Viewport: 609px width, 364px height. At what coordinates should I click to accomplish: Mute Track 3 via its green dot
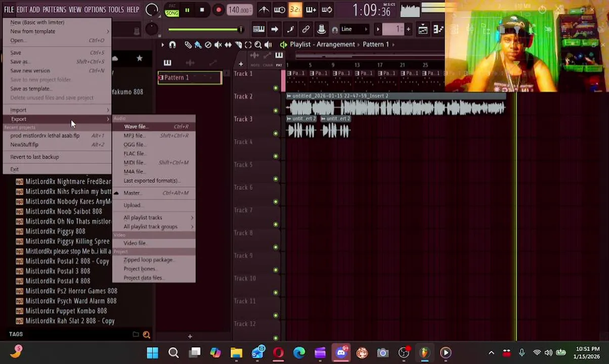click(276, 133)
